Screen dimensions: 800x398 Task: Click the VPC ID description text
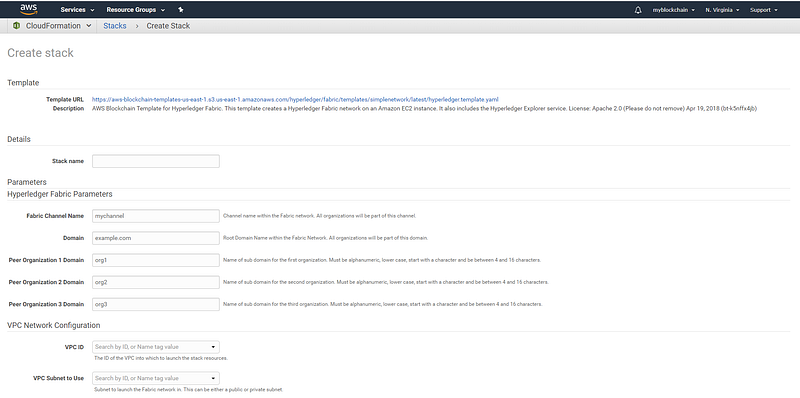(x=161, y=358)
